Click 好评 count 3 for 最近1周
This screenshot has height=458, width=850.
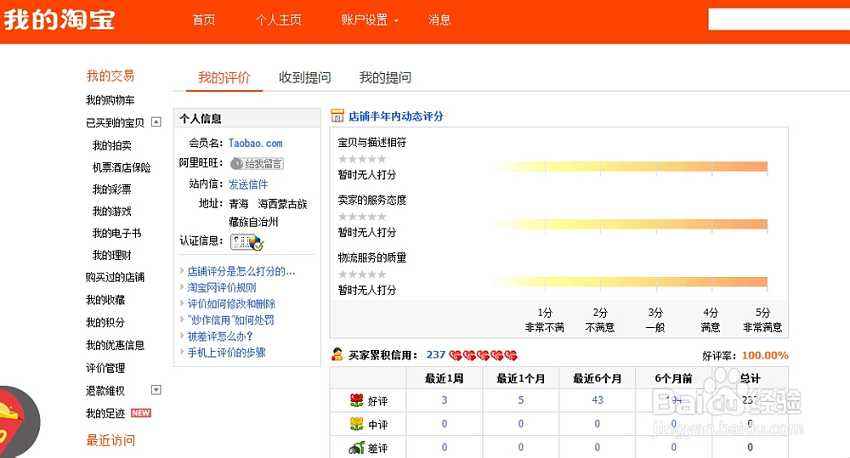tap(444, 401)
